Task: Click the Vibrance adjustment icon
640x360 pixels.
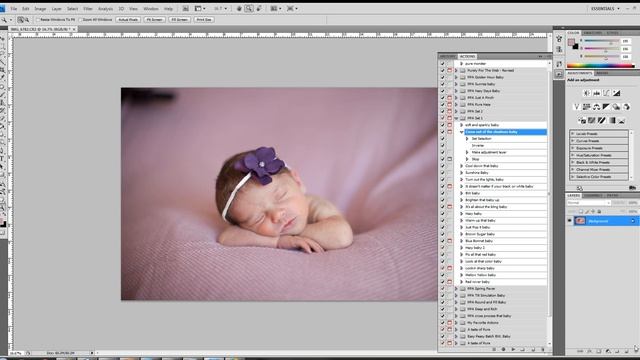Action: tap(577, 107)
